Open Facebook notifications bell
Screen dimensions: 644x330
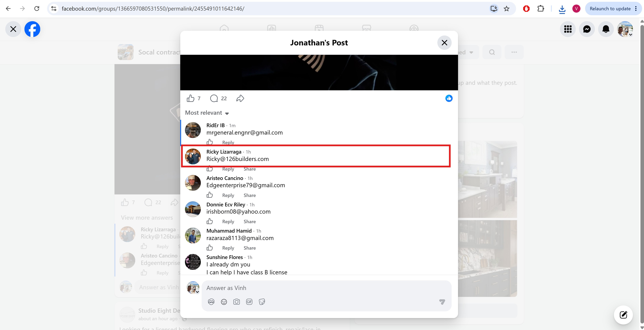(606, 29)
